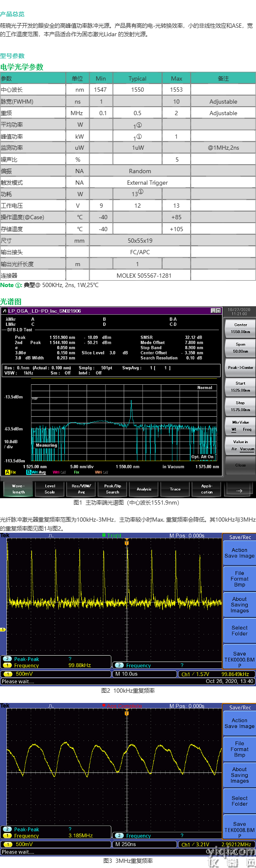The width and height of the screenshot is (256, 868).
Task: Open the Trace menu tab
Action: click(x=175, y=489)
